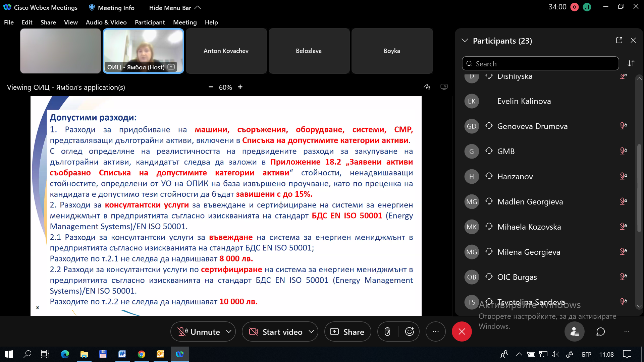Viewport: 644px width, 362px height.
Task: Open the annotate pencil tool
Action: (427, 87)
